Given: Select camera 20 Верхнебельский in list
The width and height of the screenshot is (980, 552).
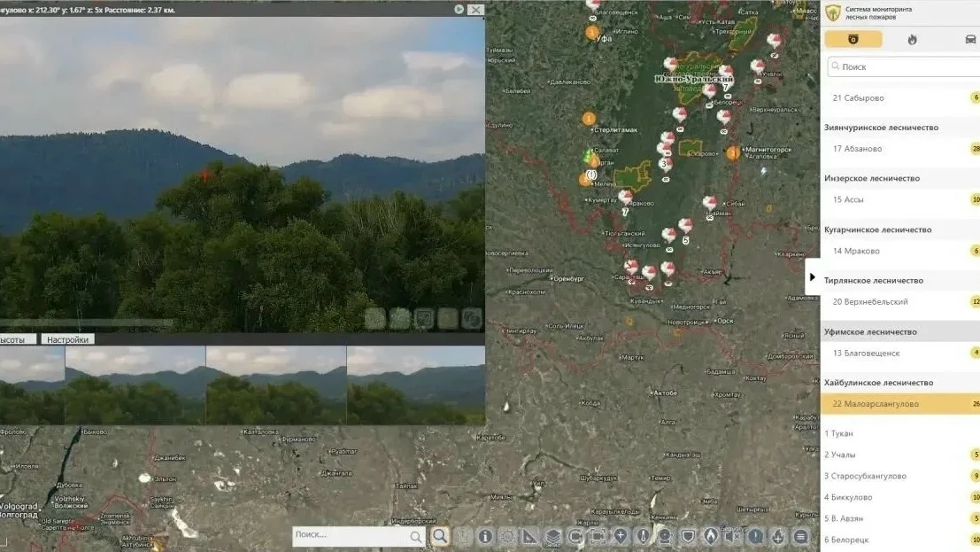Looking at the screenshot, I should [x=900, y=301].
